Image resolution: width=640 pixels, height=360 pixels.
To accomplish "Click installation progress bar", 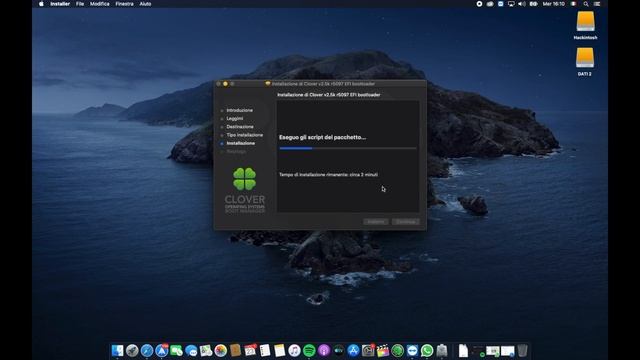I will click(x=348, y=149).
